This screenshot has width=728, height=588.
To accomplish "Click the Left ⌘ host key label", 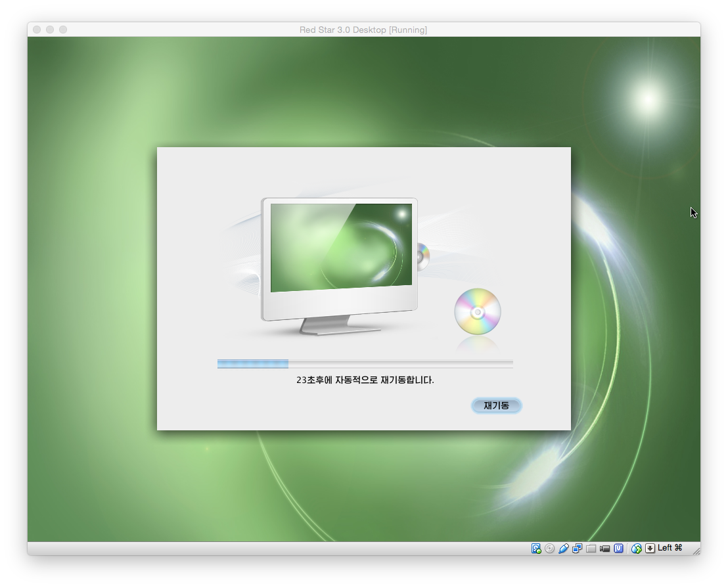I will click(x=670, y=548).
